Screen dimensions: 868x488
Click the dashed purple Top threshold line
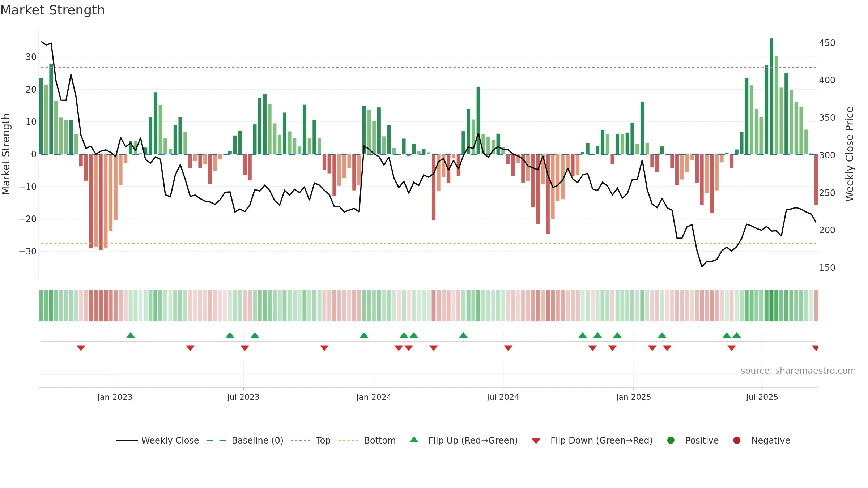tap(429, 67)
